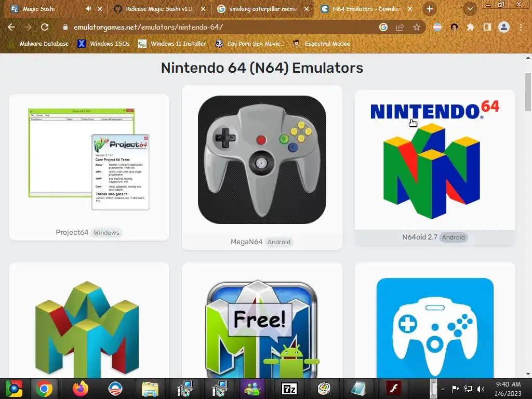The width and height of the screenshot is (532, 399).
Task: Open Google Chrome from the taskbar
Action: (x=45, y=389)
